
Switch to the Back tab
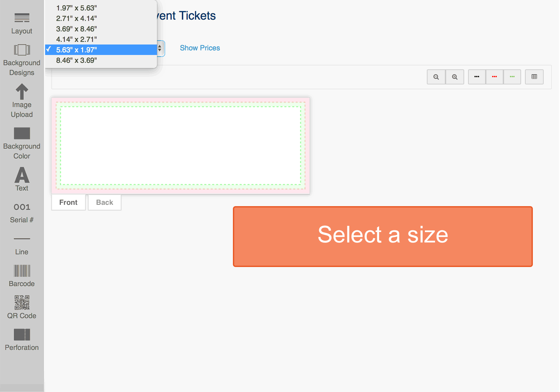pyautogui.click(x=105, y=202)
